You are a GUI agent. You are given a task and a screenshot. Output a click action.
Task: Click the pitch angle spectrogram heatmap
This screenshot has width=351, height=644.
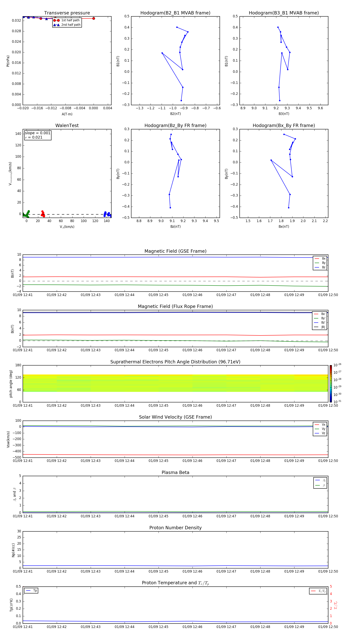pyautogui.click(x=175, y=383)
